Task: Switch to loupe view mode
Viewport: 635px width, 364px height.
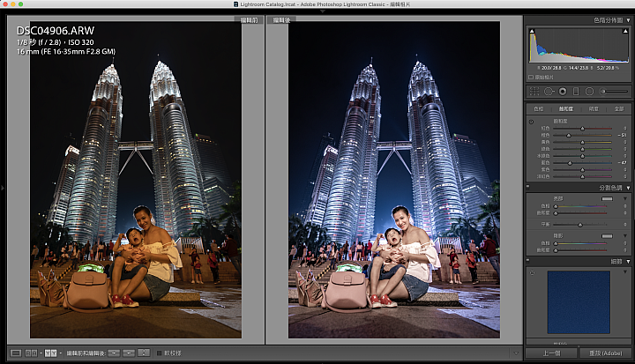Action: click(16, 353)
